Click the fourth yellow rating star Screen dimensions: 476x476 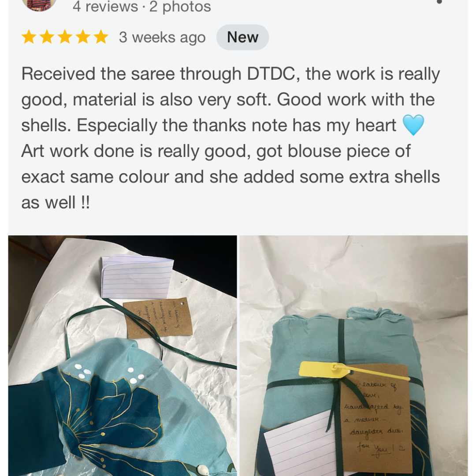point(83,37)
